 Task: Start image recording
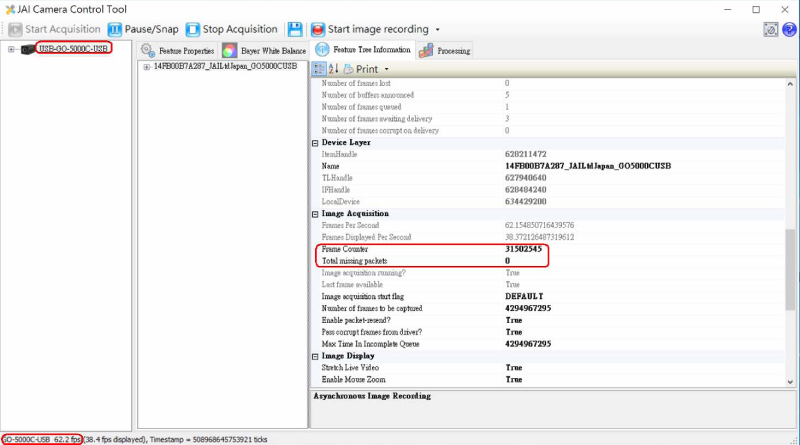coord(370,29)
